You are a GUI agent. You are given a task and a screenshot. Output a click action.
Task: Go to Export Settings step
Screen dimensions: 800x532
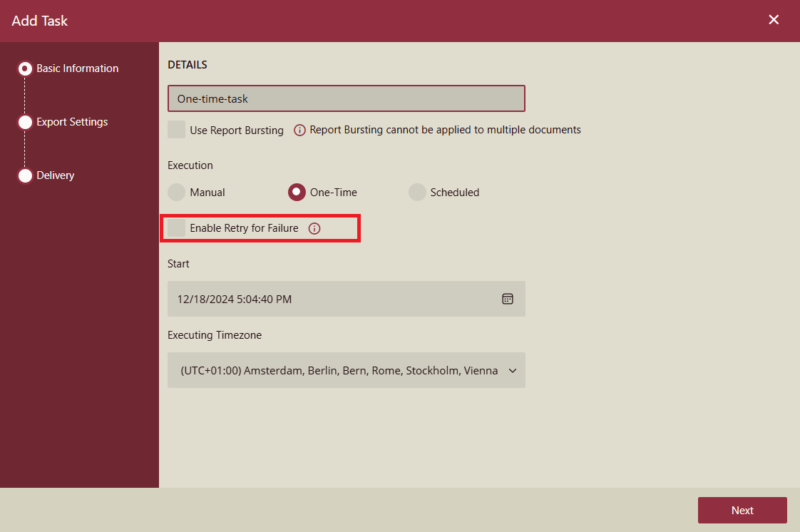click(63, 122)
